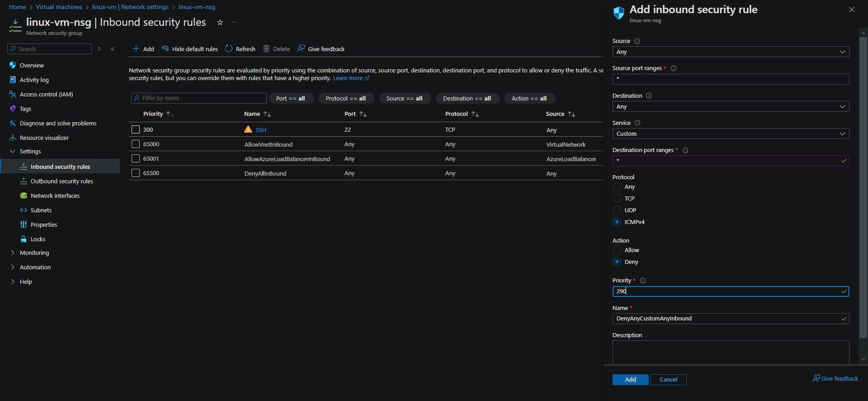Click the Activity log icon in sidebar
The image size is (868, 401).
pos(13,80)
